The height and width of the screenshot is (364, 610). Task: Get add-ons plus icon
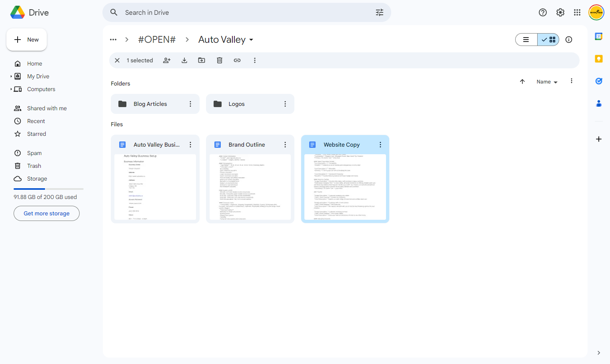[599, 139]
